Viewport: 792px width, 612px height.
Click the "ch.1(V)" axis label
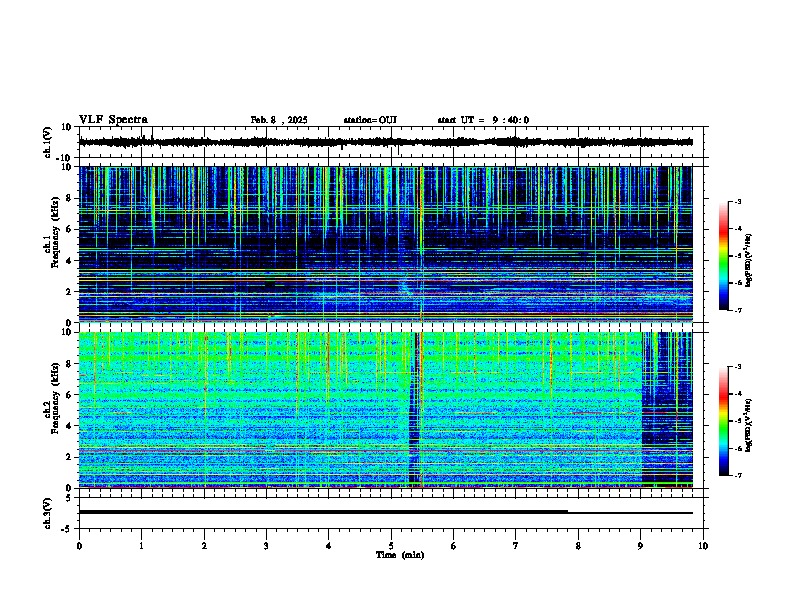[48, 142]
